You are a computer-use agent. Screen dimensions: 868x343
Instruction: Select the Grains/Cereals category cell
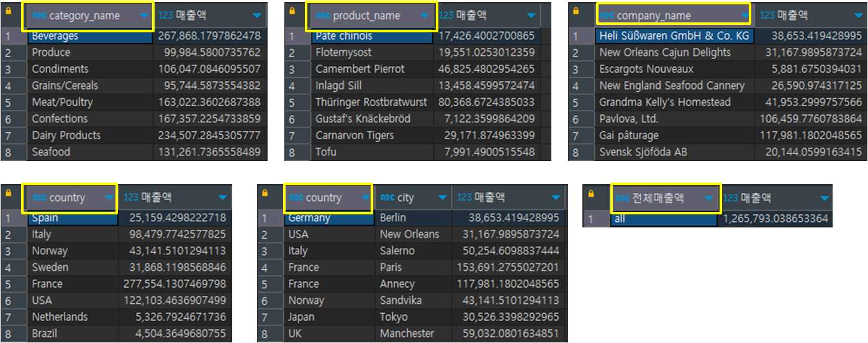tap(90, 86)
